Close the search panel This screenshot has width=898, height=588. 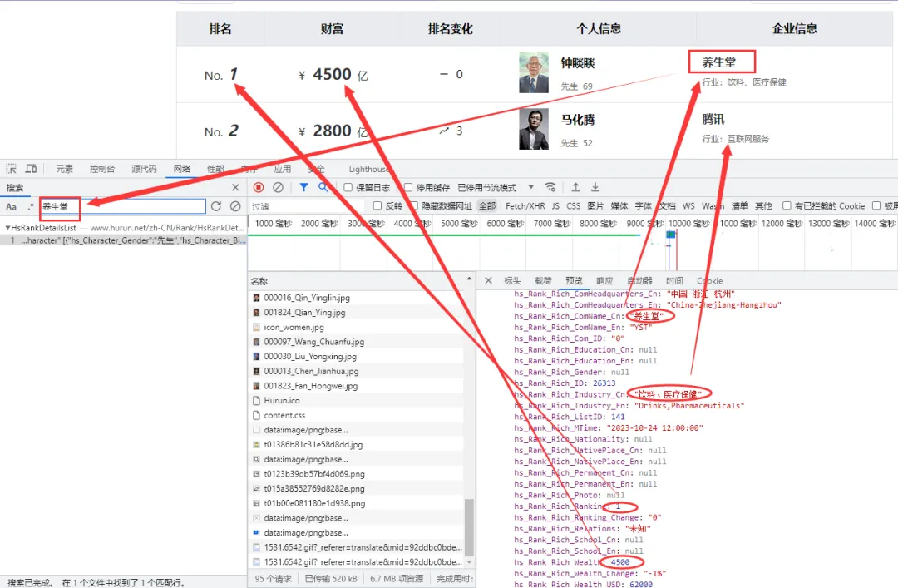235,187
